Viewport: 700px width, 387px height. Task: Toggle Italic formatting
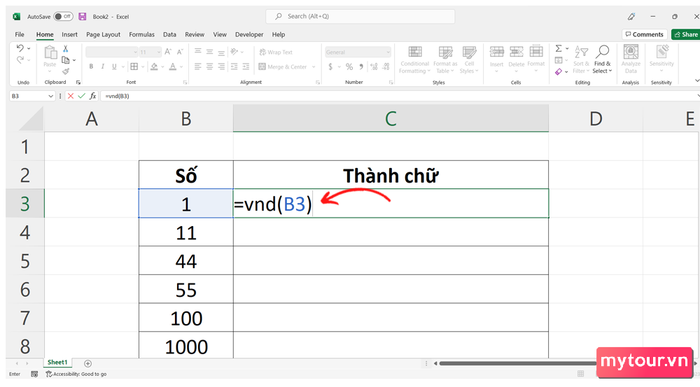[x=103, y=67]
